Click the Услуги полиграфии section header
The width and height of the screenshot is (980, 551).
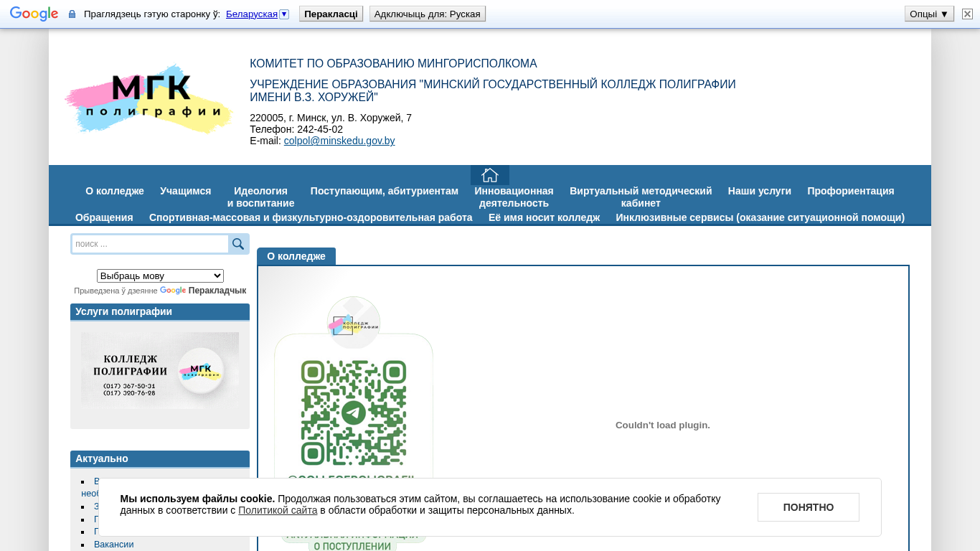coord(160,311)
